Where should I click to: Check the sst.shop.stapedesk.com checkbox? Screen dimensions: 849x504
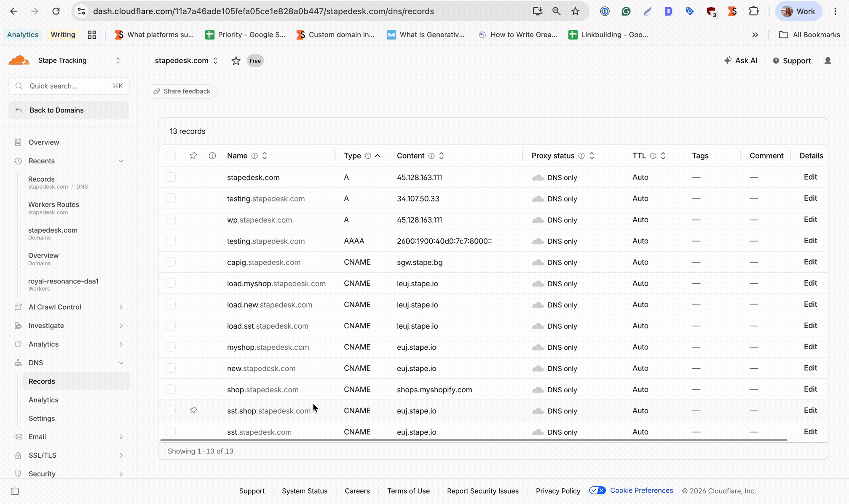click(171, 410)
